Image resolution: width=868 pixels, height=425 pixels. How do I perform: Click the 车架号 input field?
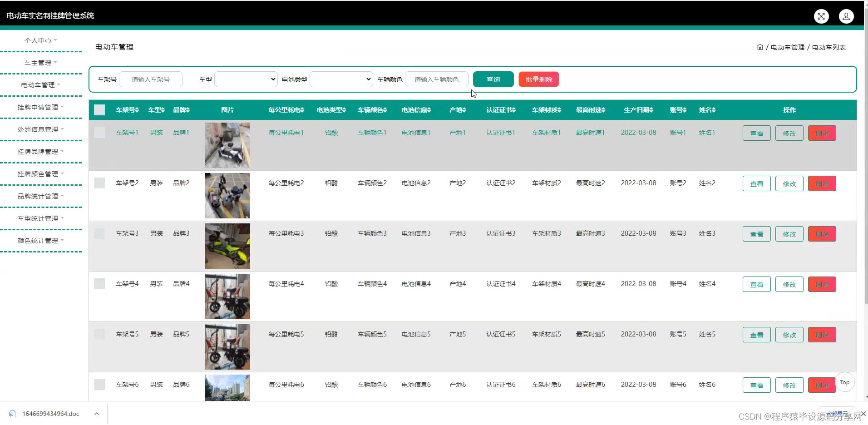[x=151, y=79]
